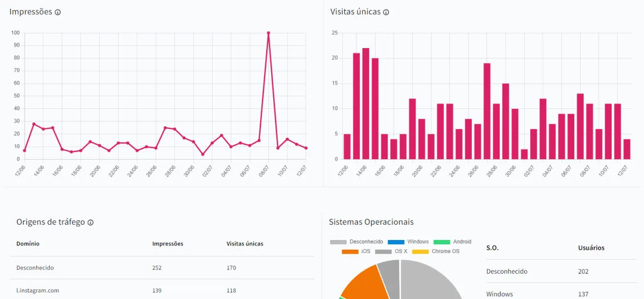Toggle OS X series in the pie chart legend
The width and height of the screenshot is (644, 299).
point(391,251)
